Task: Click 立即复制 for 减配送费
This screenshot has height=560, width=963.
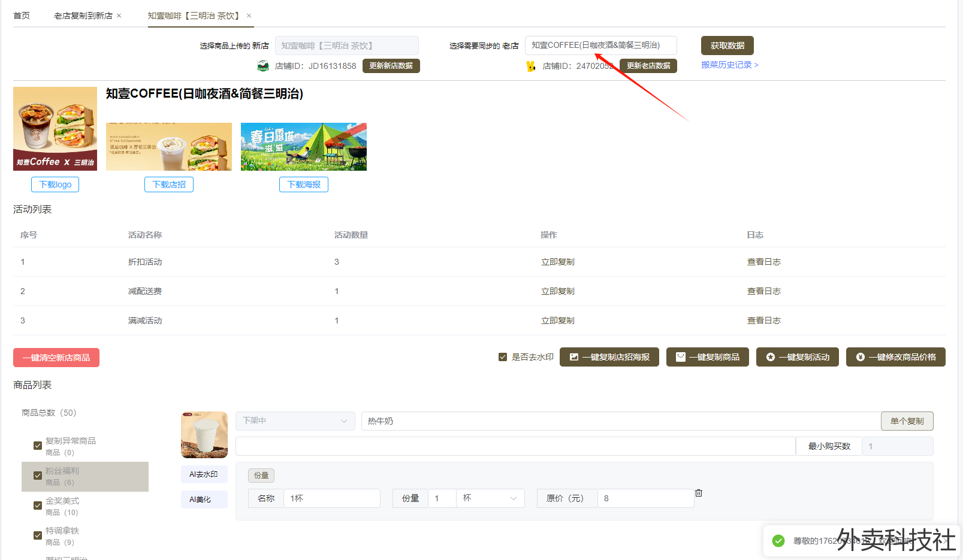Action: pos(558,291)
